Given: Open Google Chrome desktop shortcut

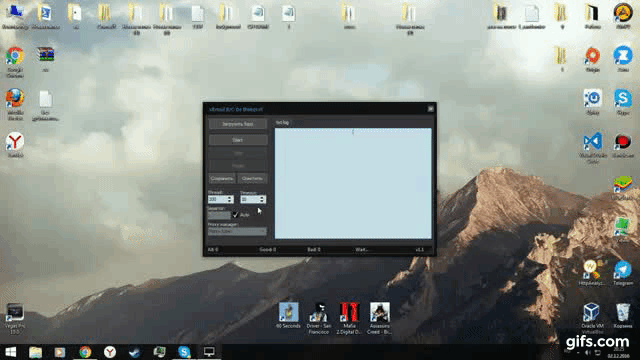Looking at the screenshot, I should click(15, 62).
